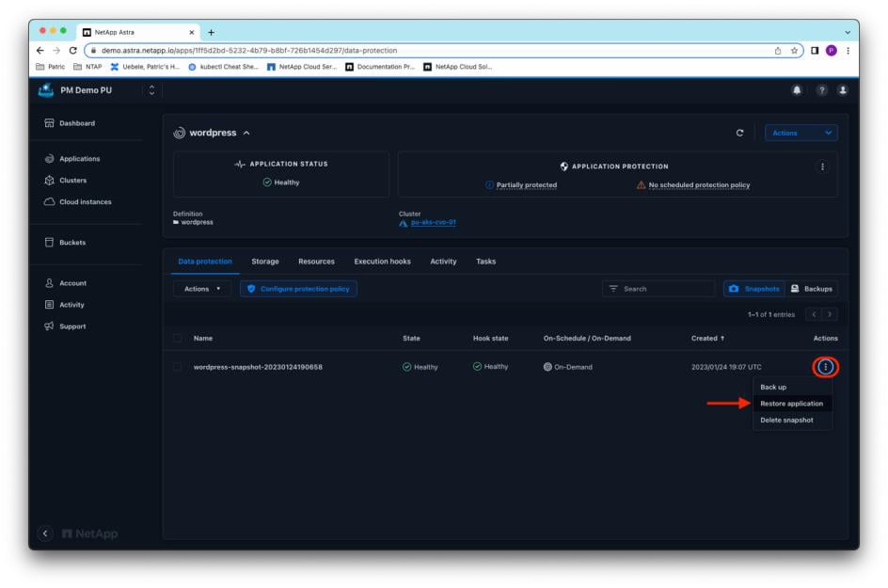This screenshot has width=888, height=588.
Task: Expand the PM Demo PU account switcher
Action: pyautogui.click(x=151, y=90)
